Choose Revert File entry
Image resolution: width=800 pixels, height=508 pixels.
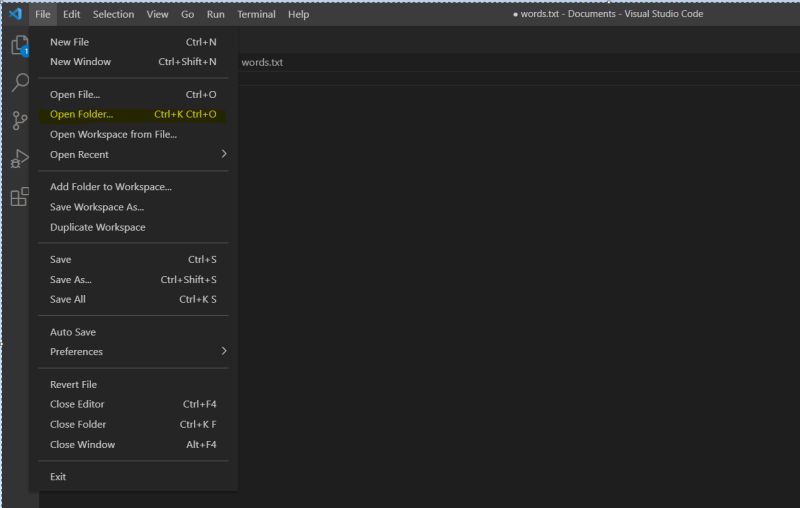point(133,385)
